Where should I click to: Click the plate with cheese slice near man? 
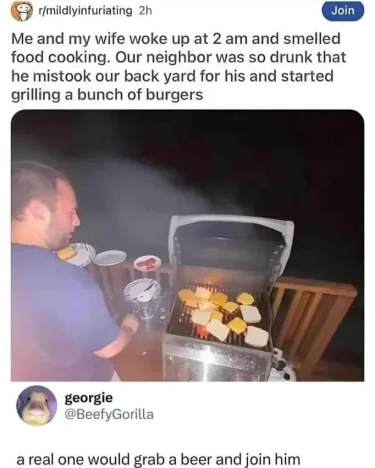point(76,254)
